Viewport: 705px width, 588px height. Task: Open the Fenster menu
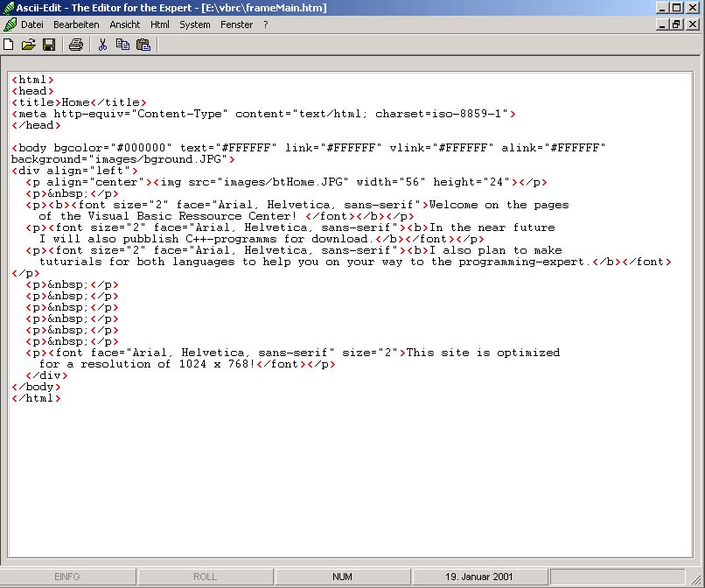pos(236,24)
